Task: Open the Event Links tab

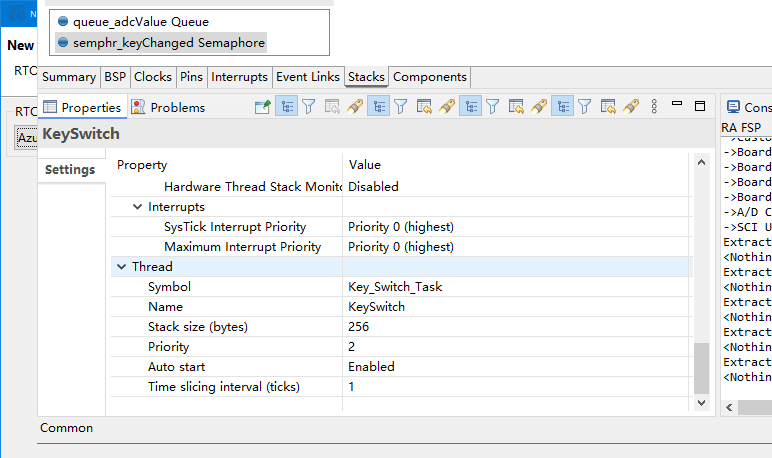Action: (x=308, y=77)
